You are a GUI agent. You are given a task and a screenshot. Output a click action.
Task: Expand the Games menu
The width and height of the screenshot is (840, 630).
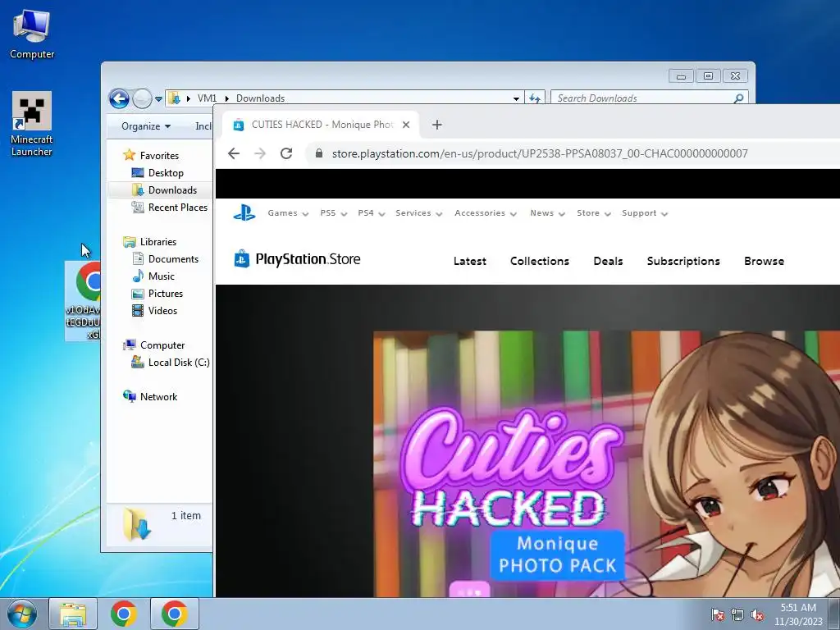(x=288, y=213)
